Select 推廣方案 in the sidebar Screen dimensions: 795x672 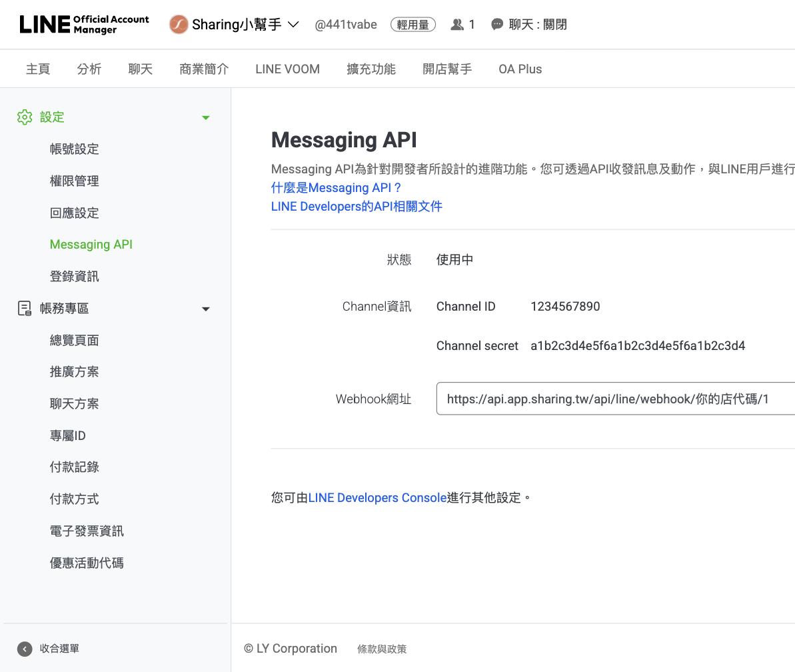point(74,372)
